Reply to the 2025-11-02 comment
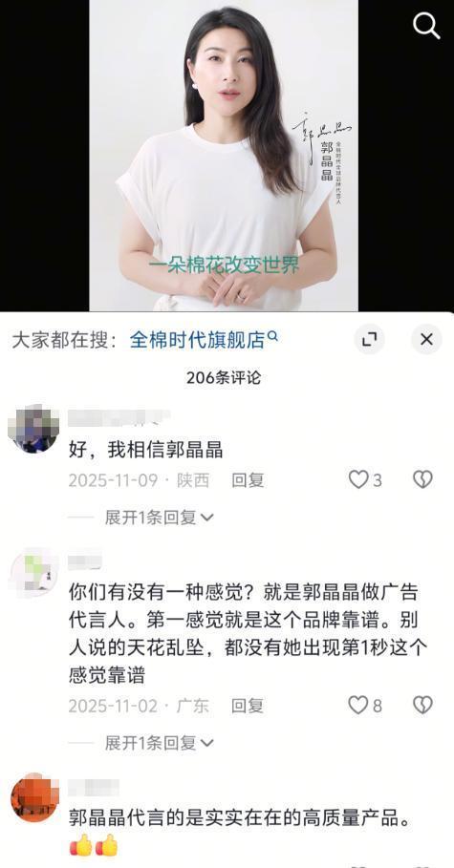454x868 pixels. [x=248, y=706]
